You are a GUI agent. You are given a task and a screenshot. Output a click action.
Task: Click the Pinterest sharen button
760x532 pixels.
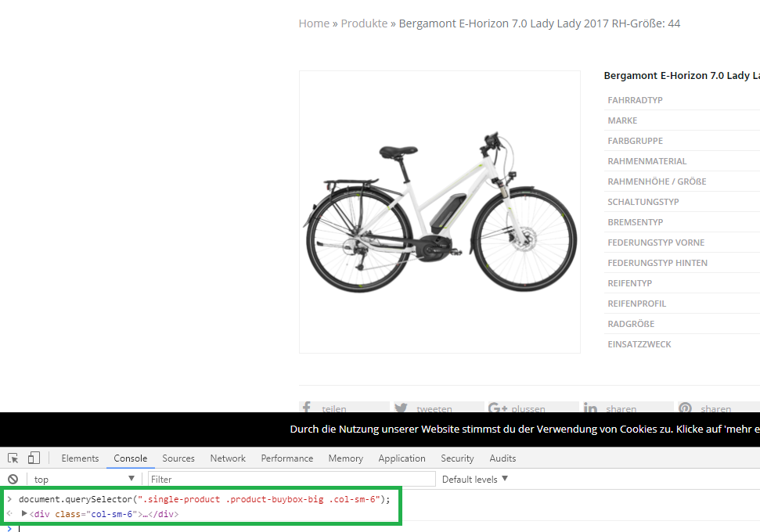click(x=719, y=408)
